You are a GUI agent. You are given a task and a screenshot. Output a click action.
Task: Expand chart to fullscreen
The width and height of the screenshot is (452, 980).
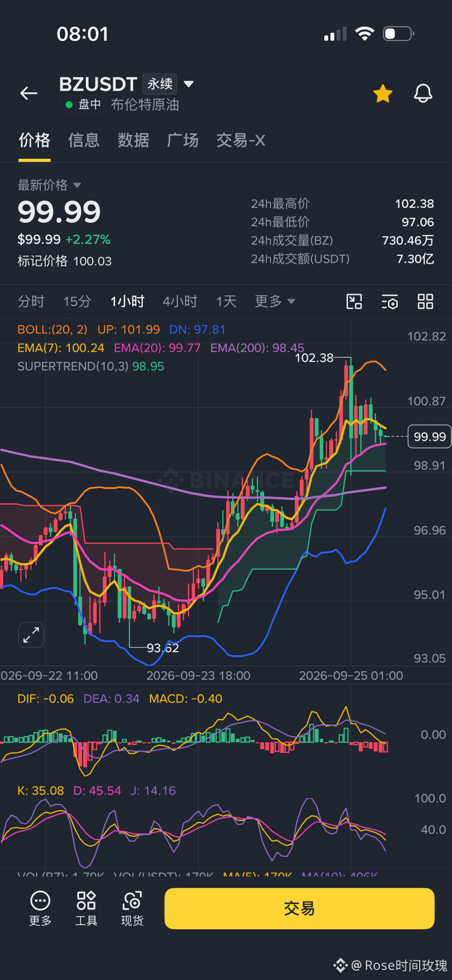[31, 635]
